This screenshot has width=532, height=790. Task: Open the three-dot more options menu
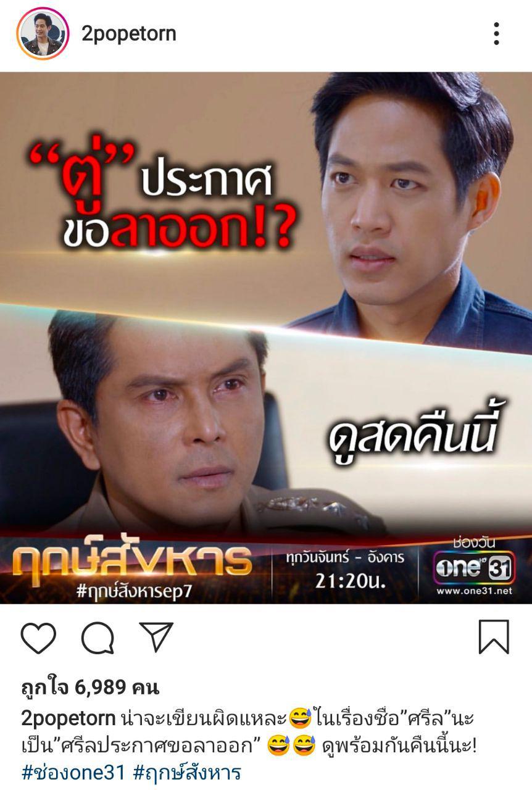(x=496, y=34)
